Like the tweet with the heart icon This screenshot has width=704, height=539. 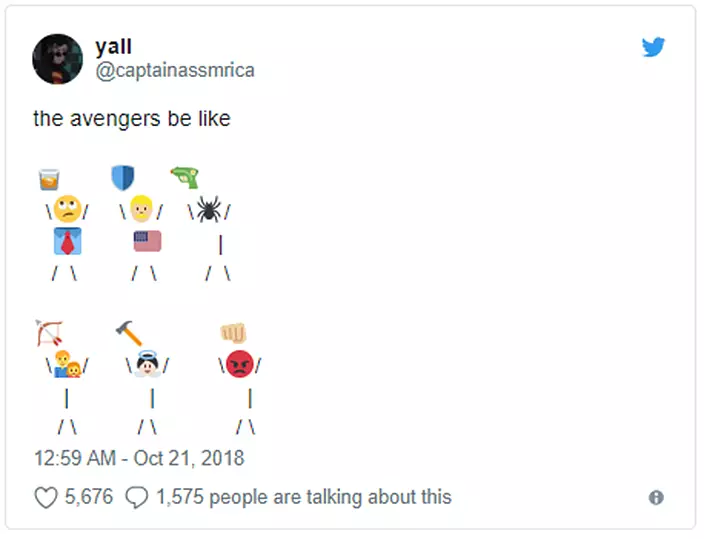(x=46, y=497)
